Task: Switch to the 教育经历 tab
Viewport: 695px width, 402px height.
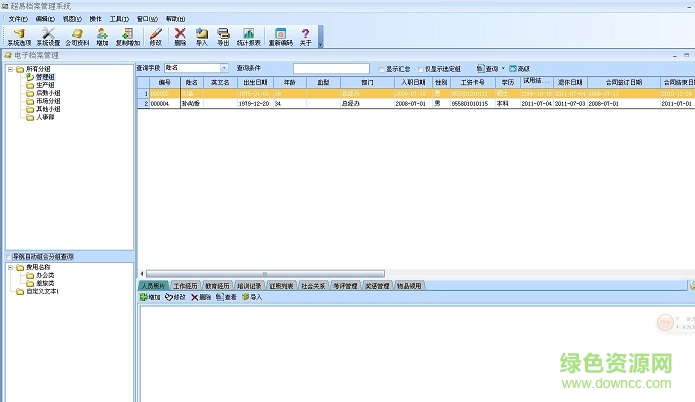Action: [x=217, y=286]
